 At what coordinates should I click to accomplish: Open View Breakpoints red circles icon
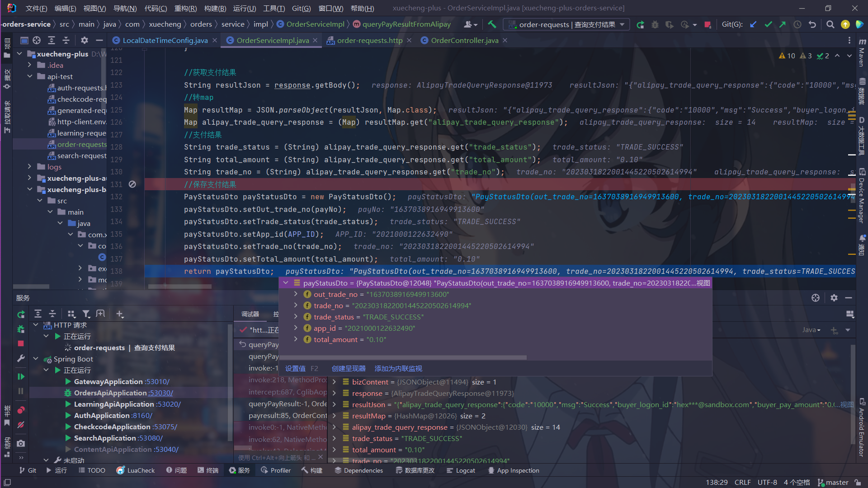(21, 410)
